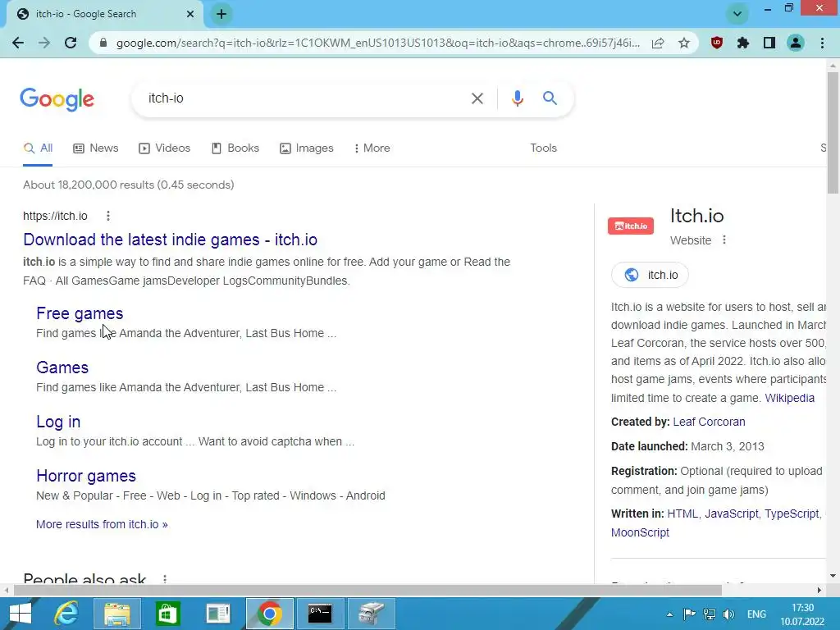Open the Wikipedia source link
The image size is (840, 630).
point(790,398)
